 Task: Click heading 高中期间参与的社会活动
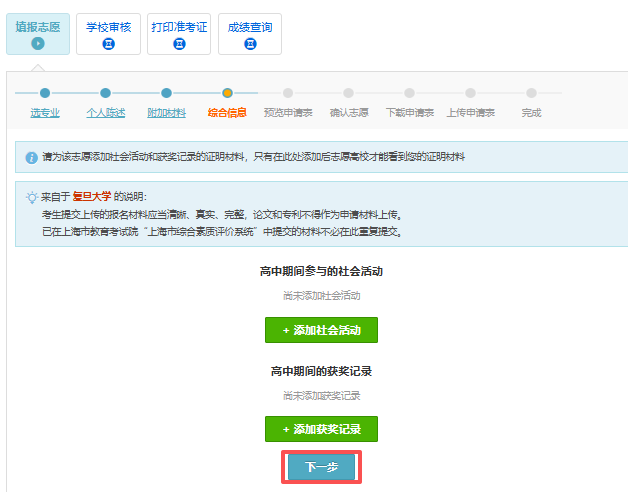tap(321, 271)
